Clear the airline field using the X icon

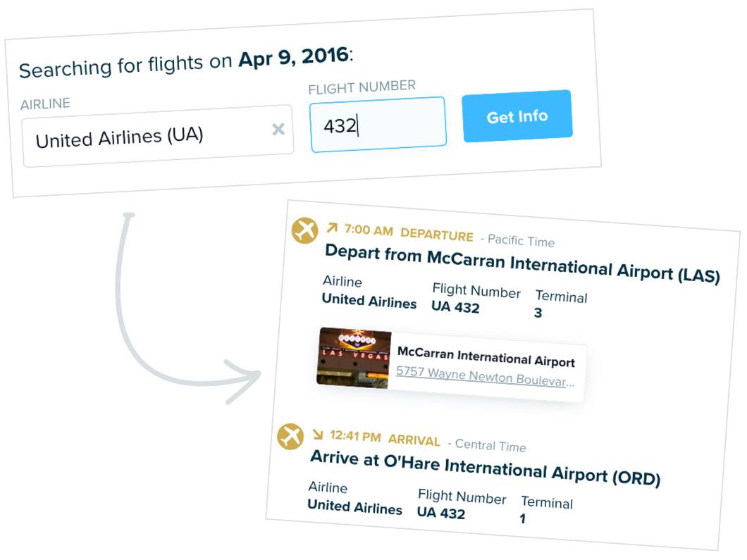pyautogui.click(x=278, y=130)
